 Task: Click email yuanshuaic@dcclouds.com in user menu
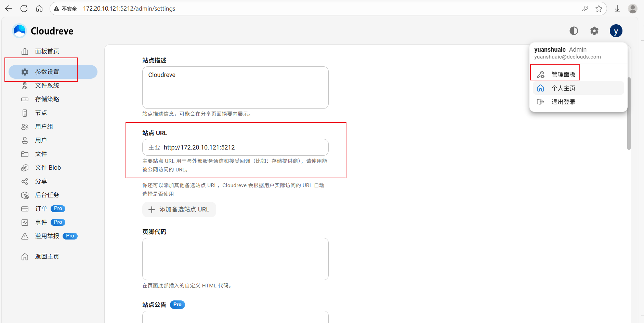(567, 57)
